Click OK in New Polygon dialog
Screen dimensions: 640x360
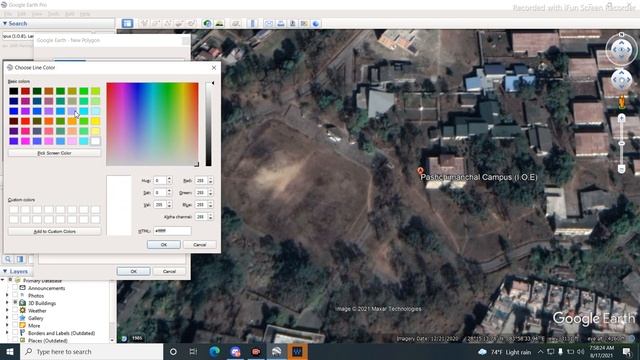click(133, 271)
